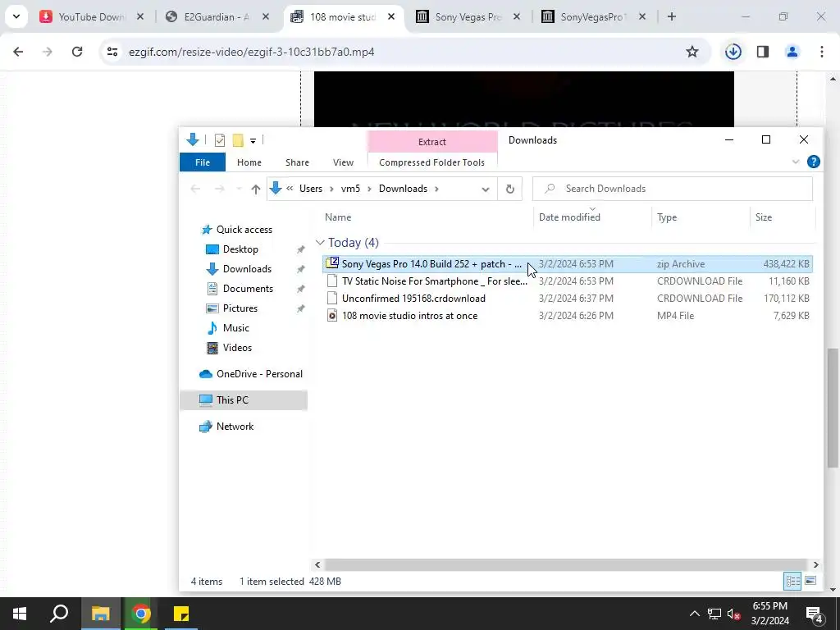Screen dimensions: 840x630
Task: Open Desktop in navigation pane
Action: point(240,249)
